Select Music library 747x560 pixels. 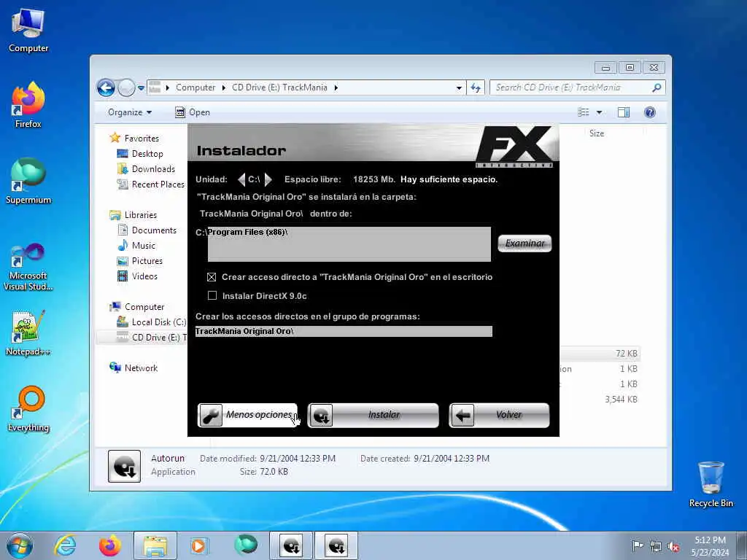pyautogui.click(x=144, y=246)
